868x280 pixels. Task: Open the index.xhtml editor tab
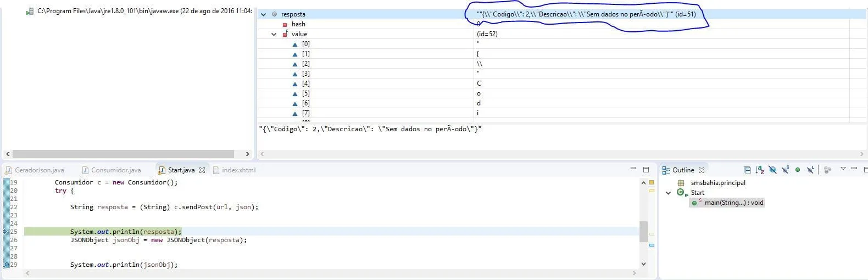point(235,170)
